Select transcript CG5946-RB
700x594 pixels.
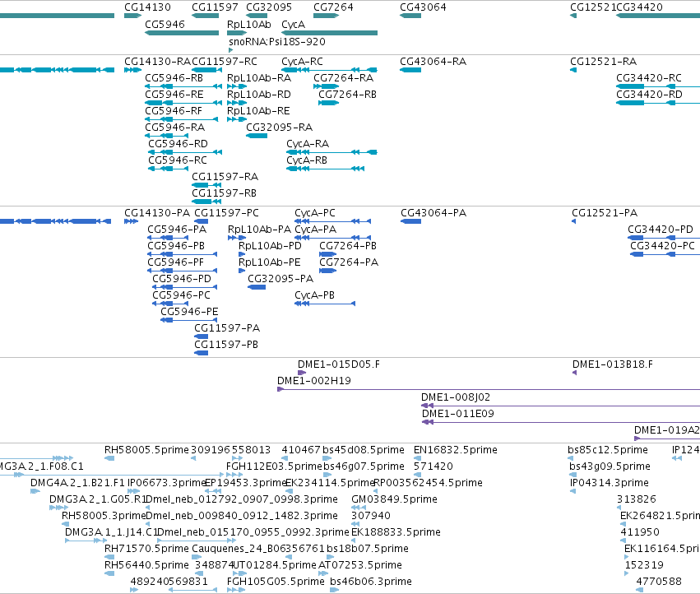[x=174, y=77]
